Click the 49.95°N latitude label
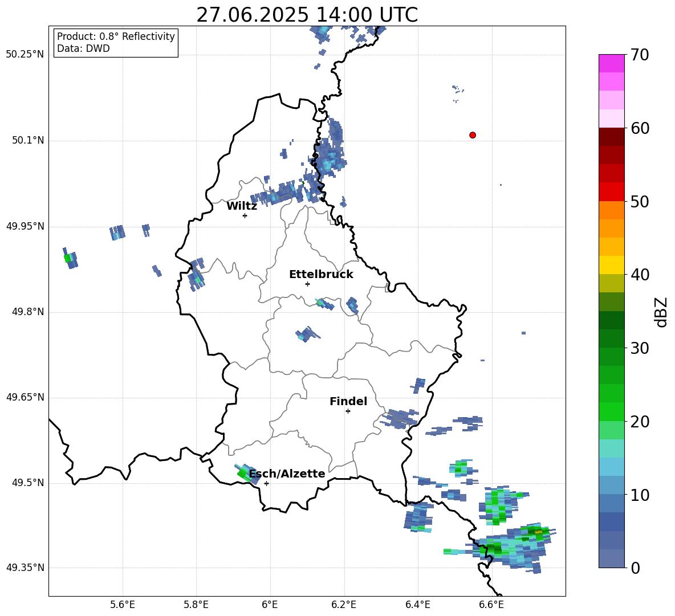The height and width of the screenshot is (616, 675). click(25, 226)
